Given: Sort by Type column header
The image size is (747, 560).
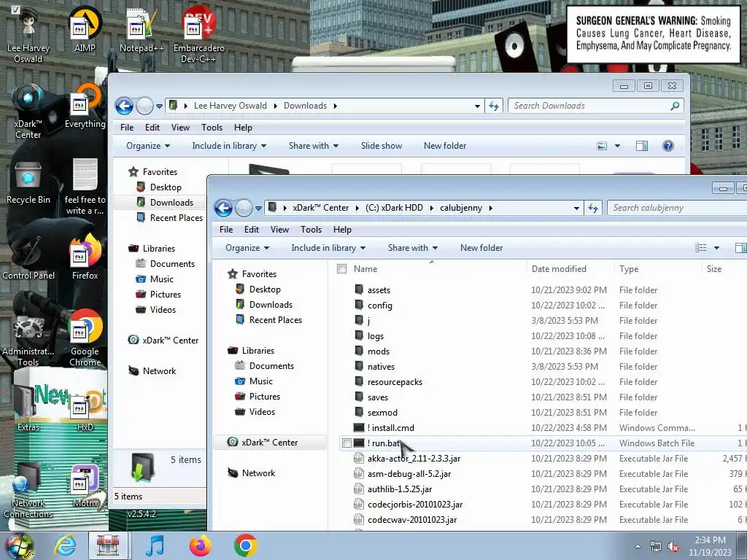Looking at the screenshot, I should click(x=629, y=269).
